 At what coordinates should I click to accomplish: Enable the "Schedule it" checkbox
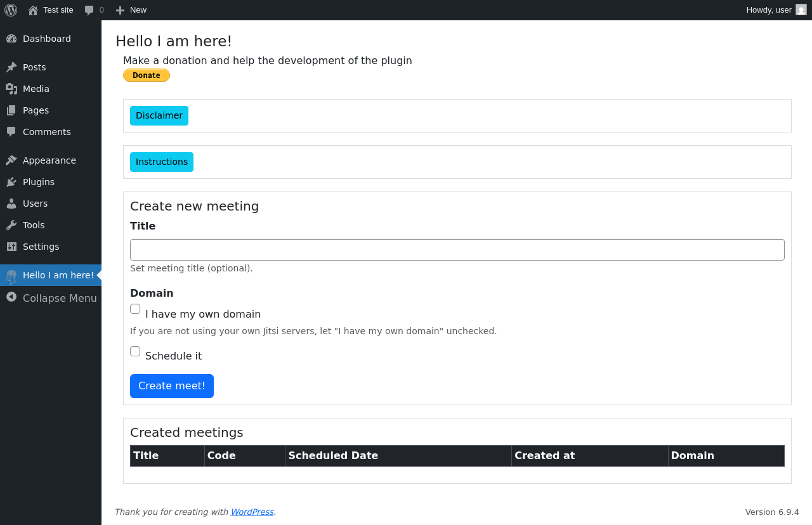(x=135, y=351)
